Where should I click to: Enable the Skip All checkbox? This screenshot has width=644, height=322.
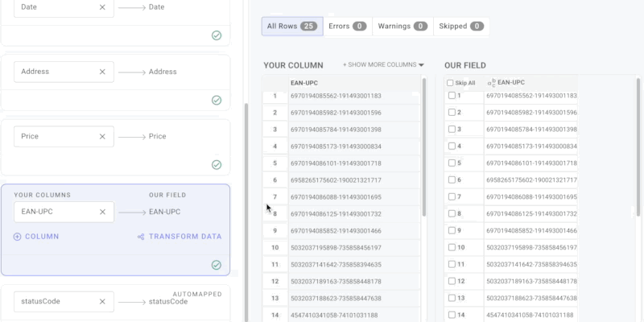pyautogui.click(x=450, y=83)
